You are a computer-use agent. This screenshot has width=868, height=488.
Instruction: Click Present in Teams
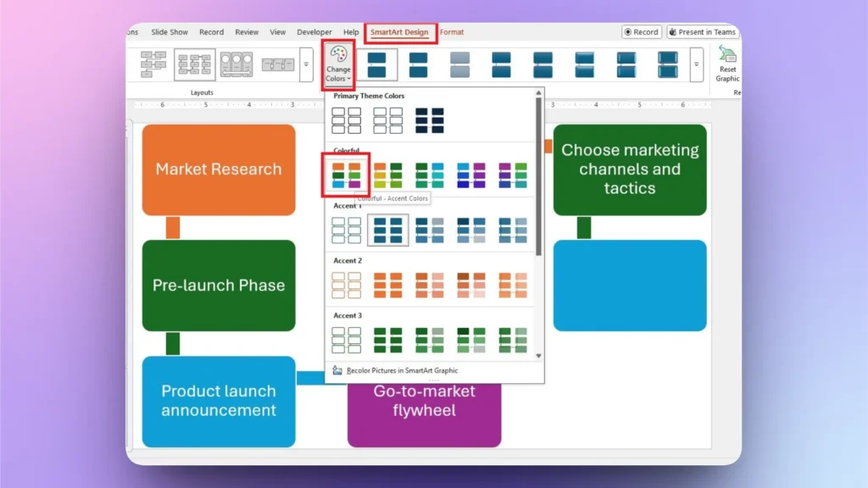pos(703,31)
